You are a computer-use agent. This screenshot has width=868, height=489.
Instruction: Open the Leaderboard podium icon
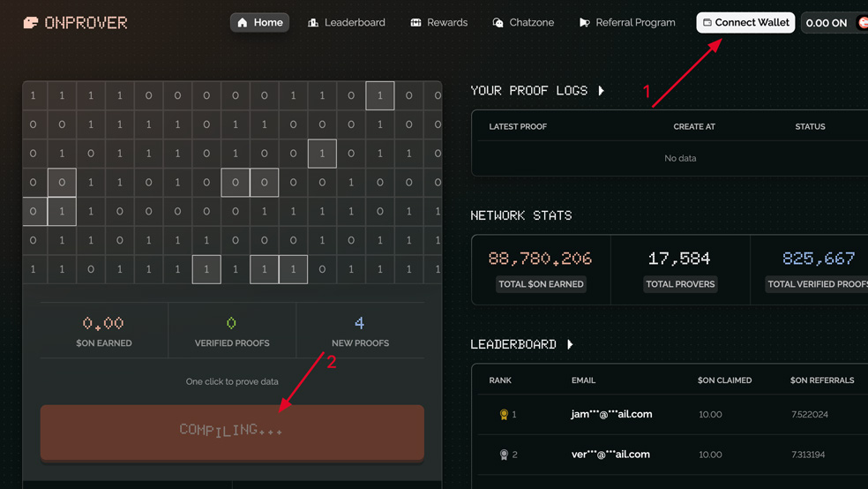313,23
